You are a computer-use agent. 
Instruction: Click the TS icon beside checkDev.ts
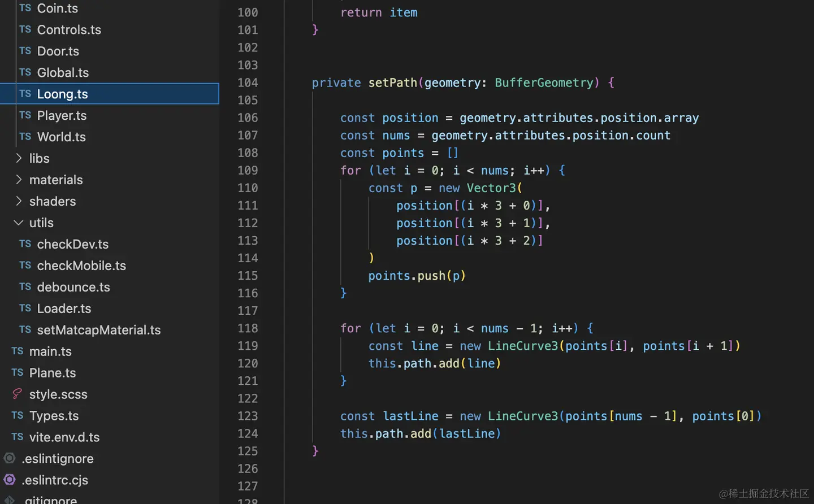25,244
